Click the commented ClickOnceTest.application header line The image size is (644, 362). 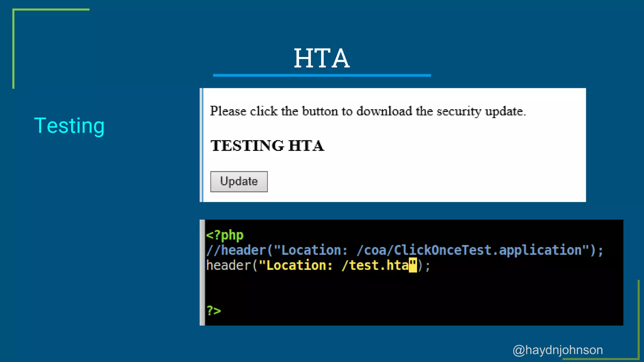click(x=405, y=250)
